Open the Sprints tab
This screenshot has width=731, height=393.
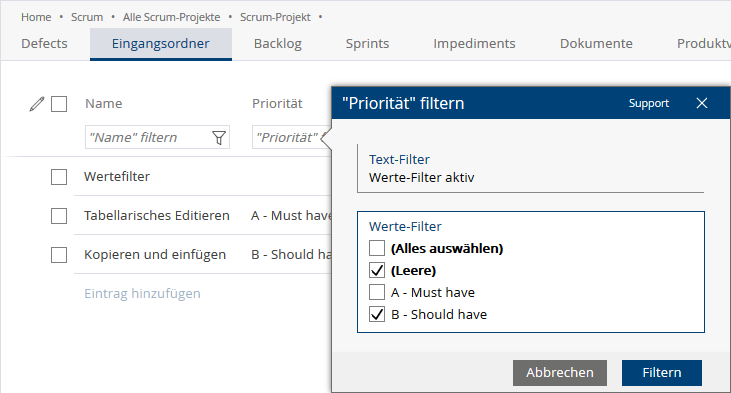[367, 44]
